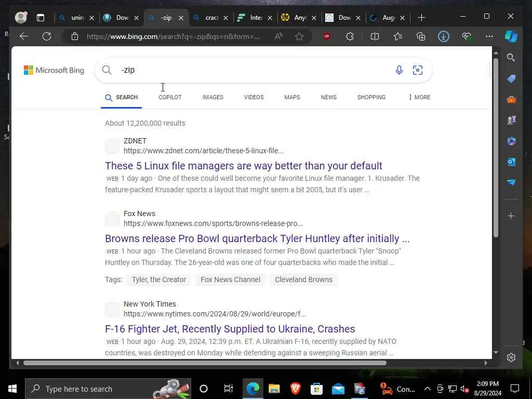Switch to the VIDEOS tab
This screenshot has width=532, height=399.
click(x=254, y=97)
